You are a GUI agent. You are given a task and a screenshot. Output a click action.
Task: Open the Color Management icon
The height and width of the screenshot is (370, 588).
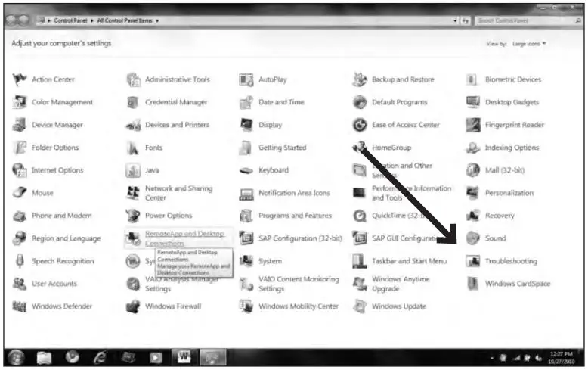point(20,102)
